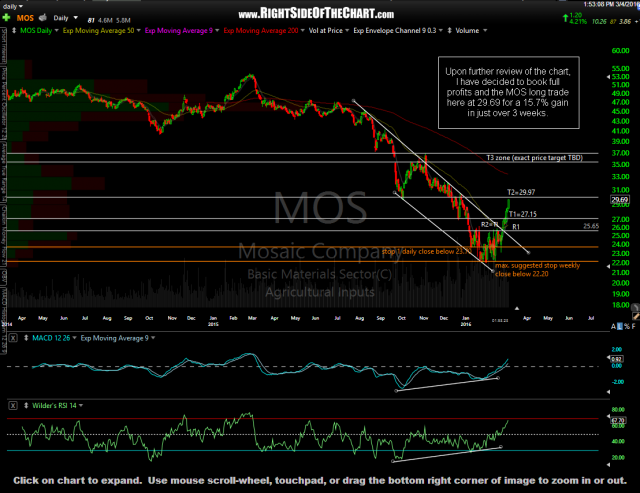Click the RSI lower scale arrow
The height and width of the screenshot is (493, 640).
(x=608, y=464)
